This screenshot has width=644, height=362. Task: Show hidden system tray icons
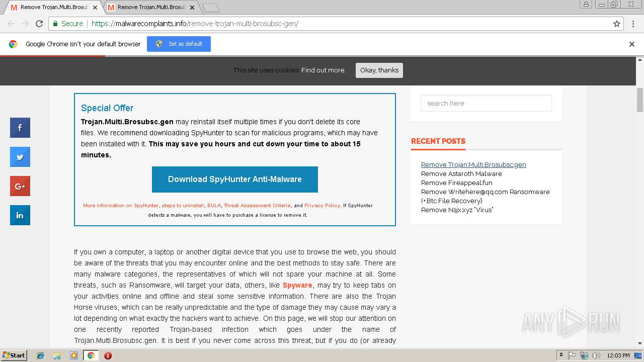tap(561, 355)
